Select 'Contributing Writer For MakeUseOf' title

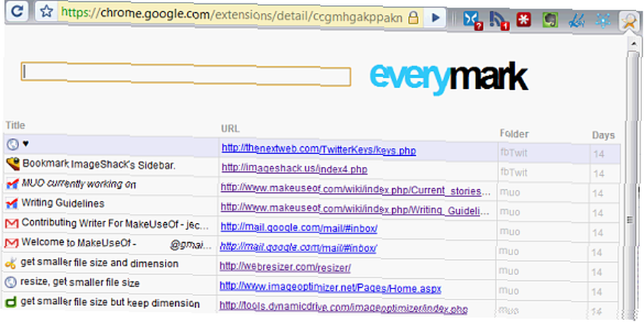pyautogui.click(x=117, y=223)
